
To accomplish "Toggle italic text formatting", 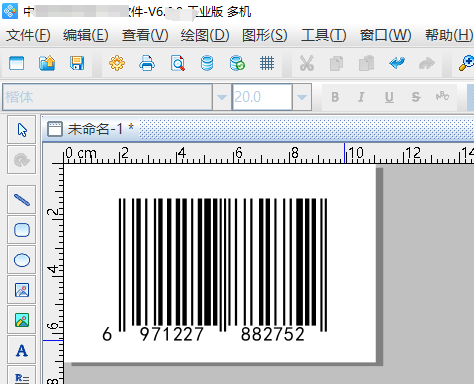I will coord(361,97).
